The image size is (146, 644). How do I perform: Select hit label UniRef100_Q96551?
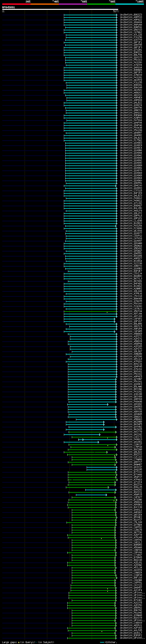(x=131, y=183)
